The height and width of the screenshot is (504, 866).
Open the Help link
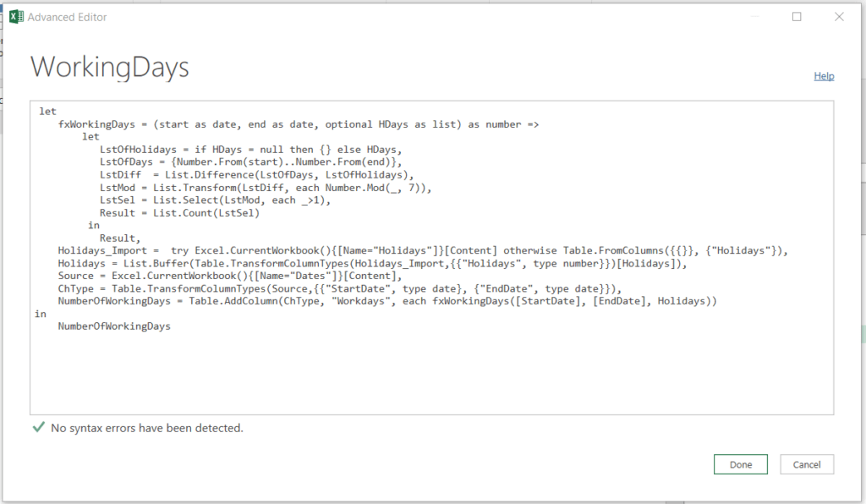[824, 76]
